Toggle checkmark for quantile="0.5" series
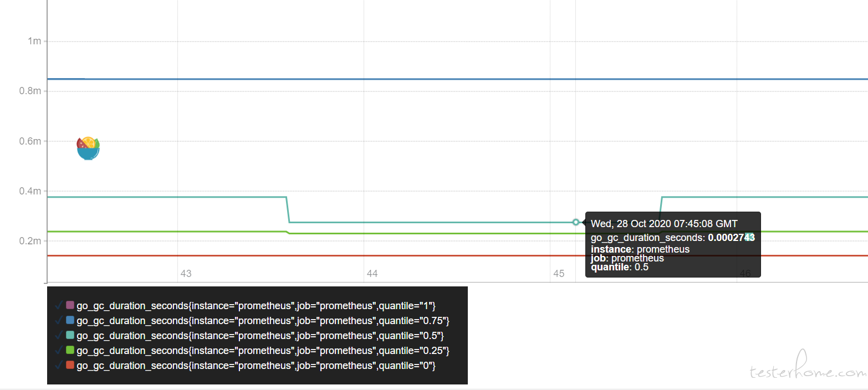This screenshot has width=868, height=390. 59,335
